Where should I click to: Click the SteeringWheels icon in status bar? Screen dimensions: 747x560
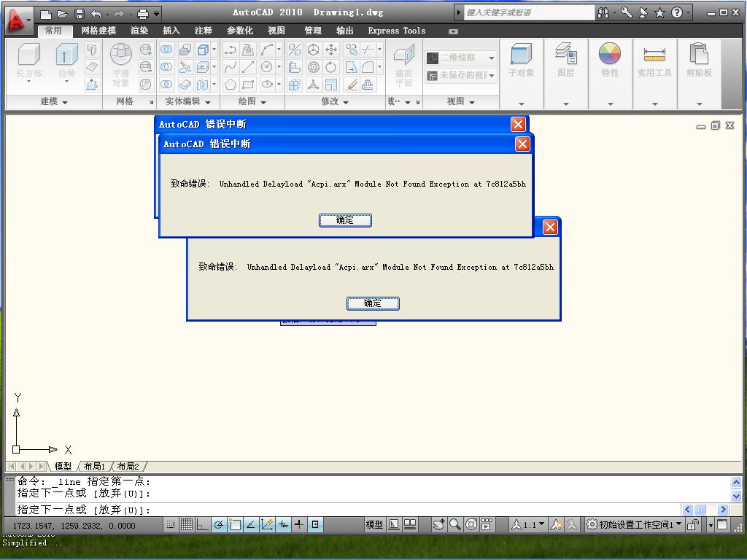click(x=471, y=524)
